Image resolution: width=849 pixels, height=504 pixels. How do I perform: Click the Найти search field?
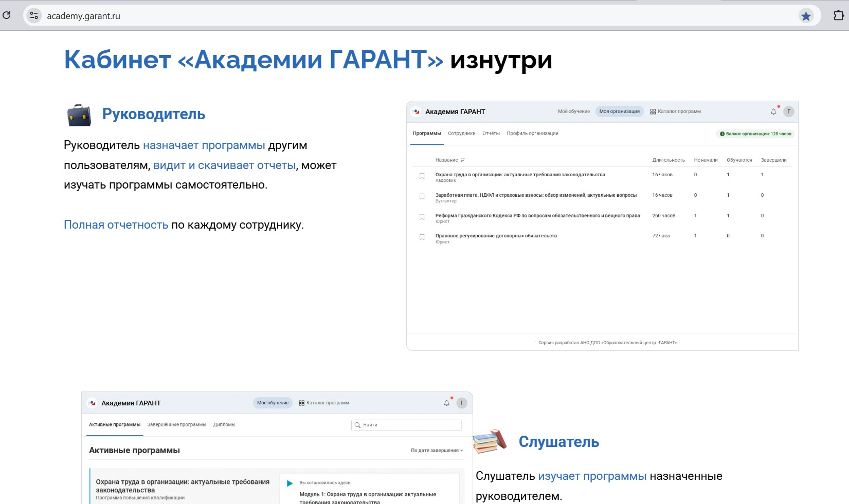[x=406, y=425]
